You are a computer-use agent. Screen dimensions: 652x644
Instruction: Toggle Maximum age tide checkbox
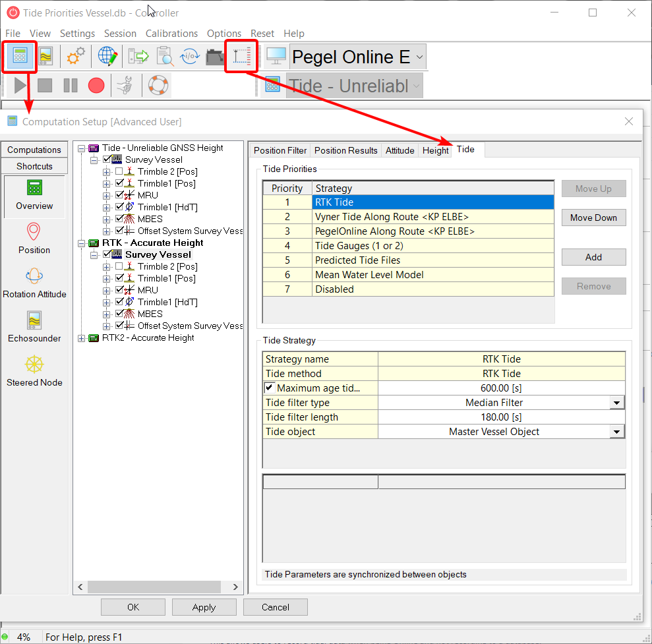pos(270,388)
